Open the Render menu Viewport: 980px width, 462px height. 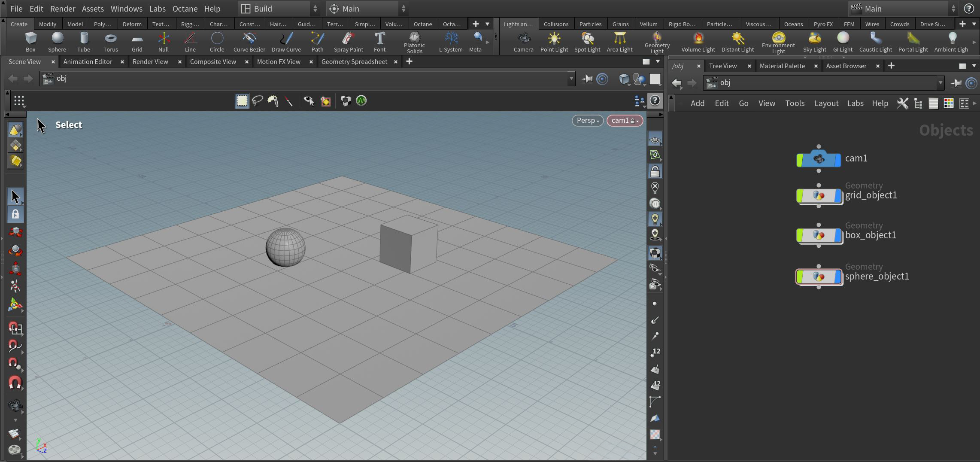click(62, 9)
